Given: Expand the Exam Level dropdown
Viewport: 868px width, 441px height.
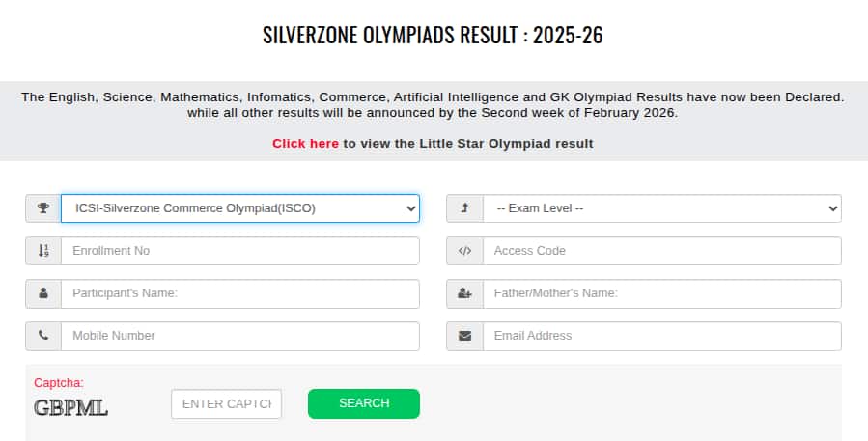Looking at the screenshot, I should tap(661, 208).
